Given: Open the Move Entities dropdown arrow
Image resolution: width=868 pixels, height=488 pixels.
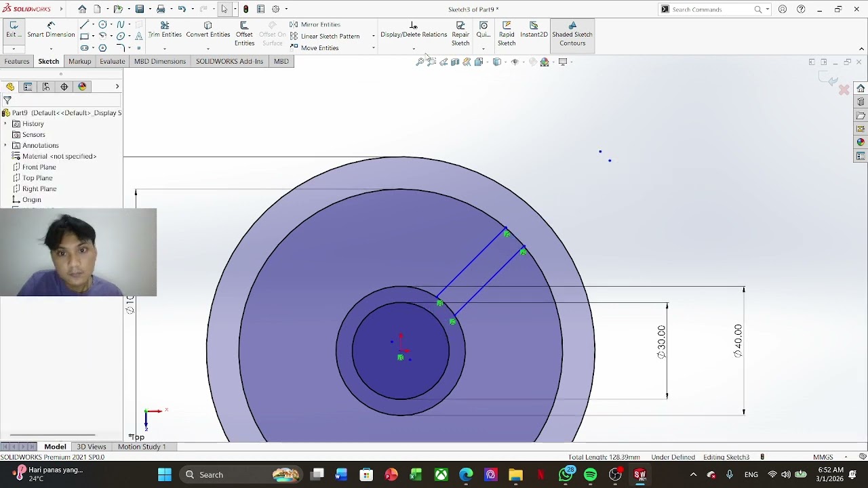Looking at the screenshot, I should 373,48.
